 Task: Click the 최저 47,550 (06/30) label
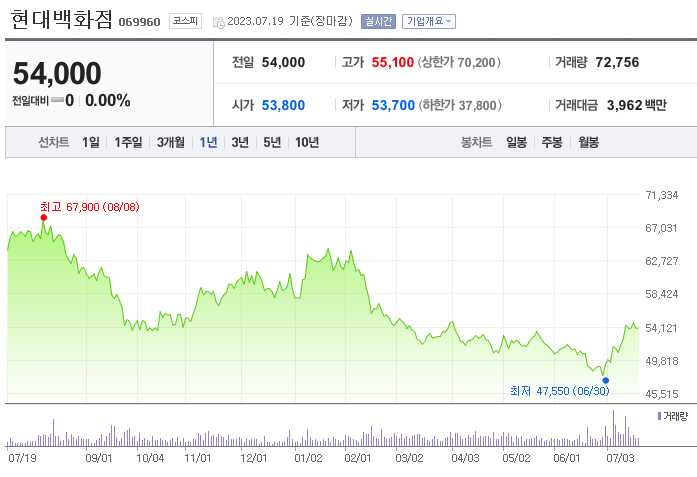(x=560, y=391)
